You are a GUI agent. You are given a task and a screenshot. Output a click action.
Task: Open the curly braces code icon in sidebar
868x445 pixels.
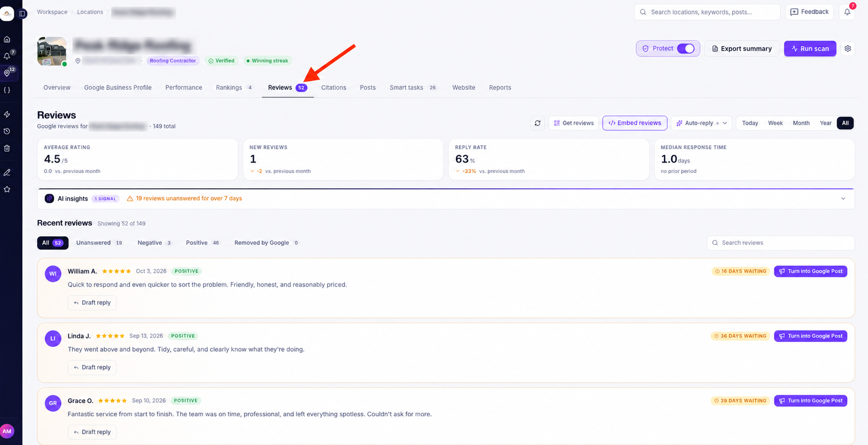[7, 90]
